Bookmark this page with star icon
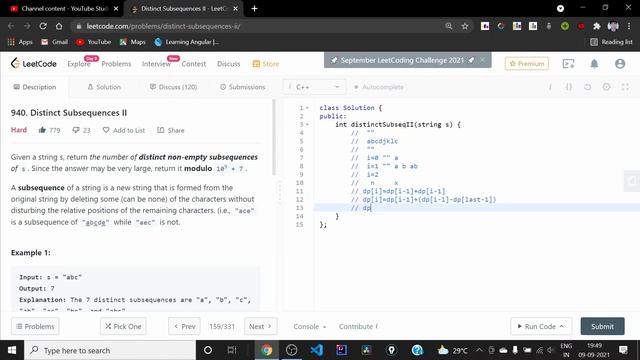This screenshot has width=640, height=360. coord(464,26)
